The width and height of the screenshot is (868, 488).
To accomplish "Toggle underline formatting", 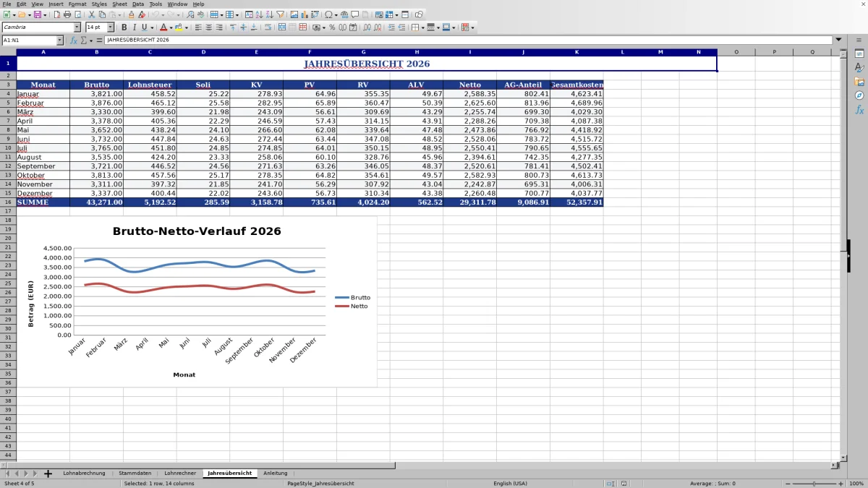I will [144, 27].
